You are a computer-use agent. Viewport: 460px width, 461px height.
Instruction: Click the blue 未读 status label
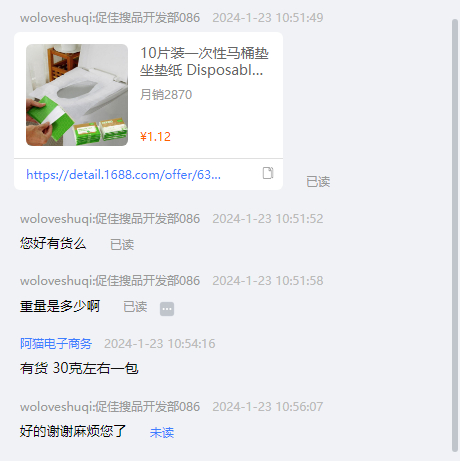[x=162, y=433]
